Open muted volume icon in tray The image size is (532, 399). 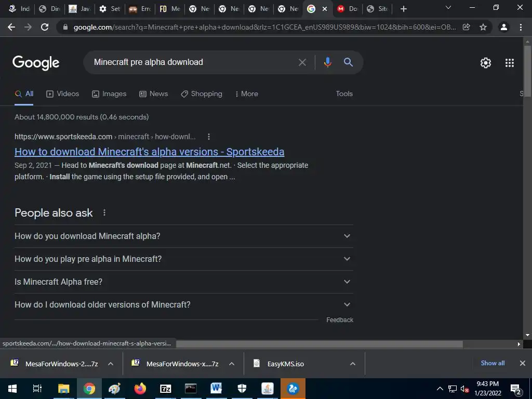pos(464,389)
